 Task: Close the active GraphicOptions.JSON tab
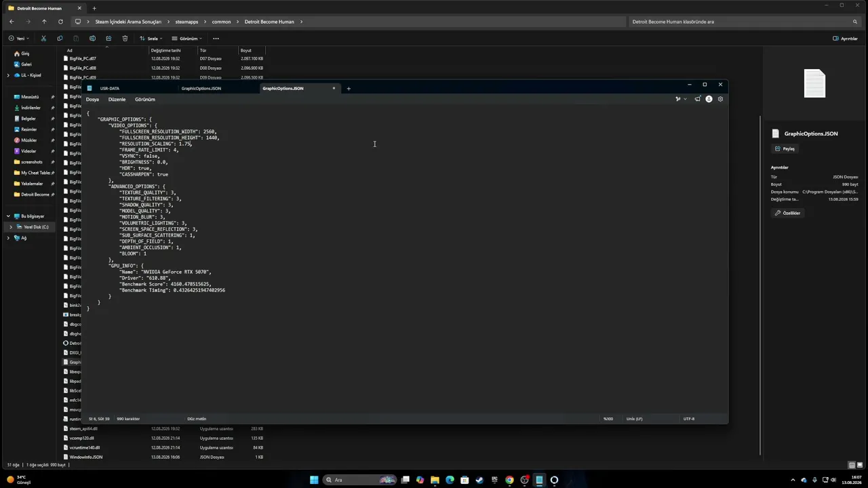pyautogui.click(x=334, y=88)
